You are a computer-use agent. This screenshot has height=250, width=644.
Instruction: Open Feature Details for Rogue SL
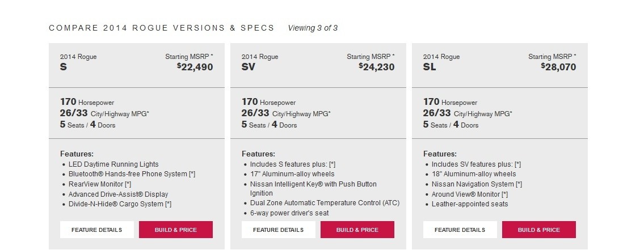(x=460, y=230)
